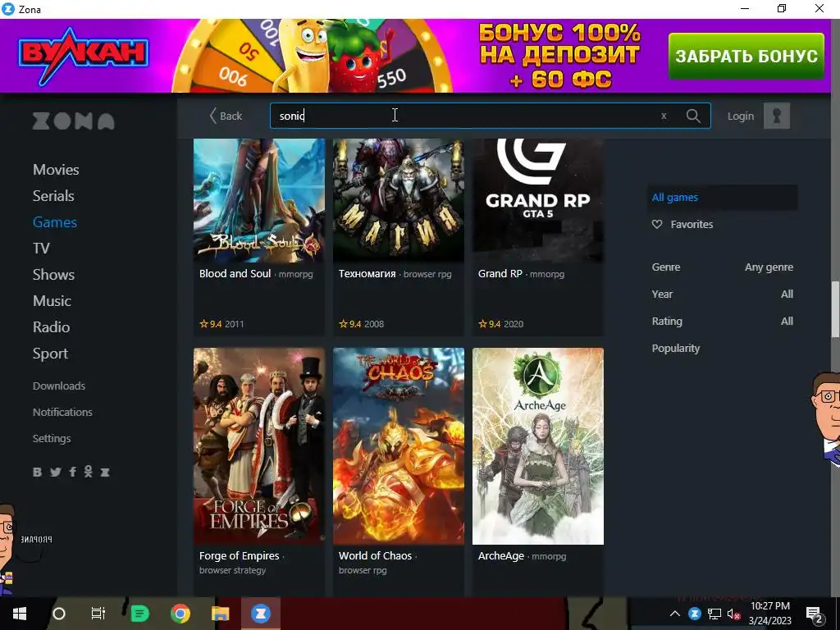The height and width of the screenshot is (630, 840).
Task: Open the notification action center
Action: pyautogui.click(x=815, y=614)
